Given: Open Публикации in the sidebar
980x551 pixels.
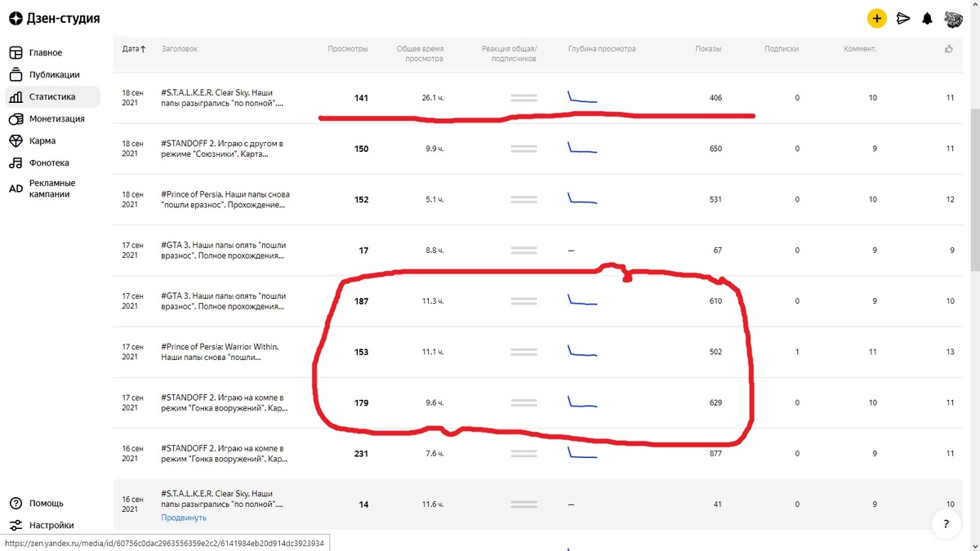Looking at the screenshot, I should (55, 75).
